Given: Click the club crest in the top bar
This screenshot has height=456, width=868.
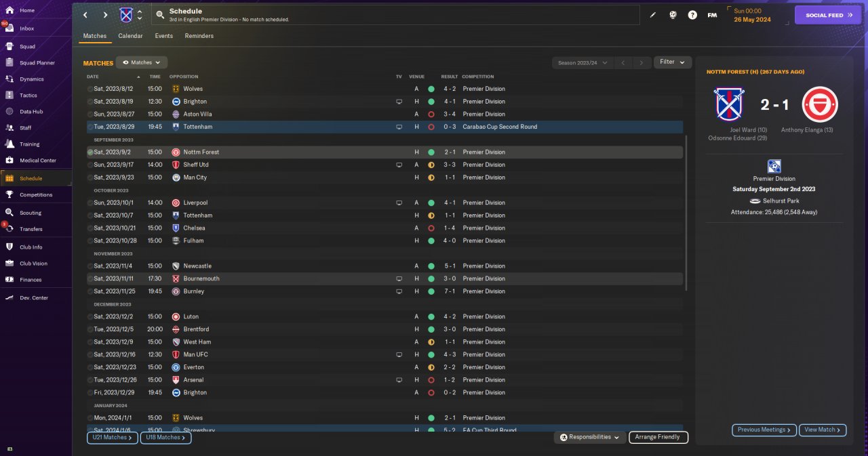Looking at the screenshot, I should tap(126, 15).
